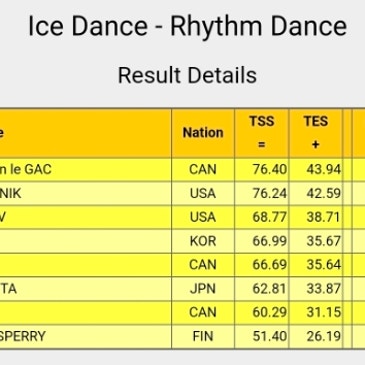The image size is (365, 365).
Task: Click the TES value 35.64
Action: (x=323, y=265)
